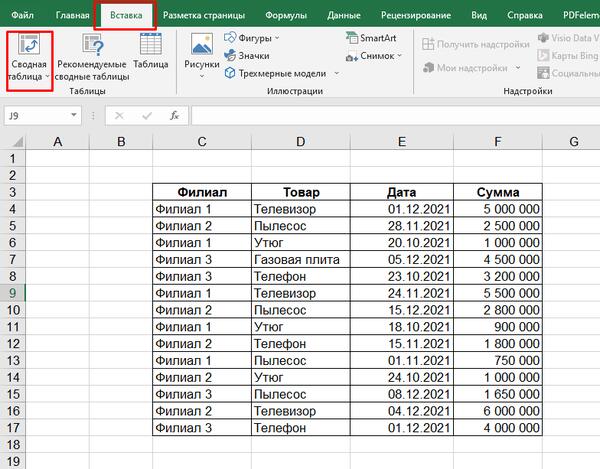Viewport: 600px width, 469px height.
Task: Switch to the Данные tab
Action: (344, 15)
